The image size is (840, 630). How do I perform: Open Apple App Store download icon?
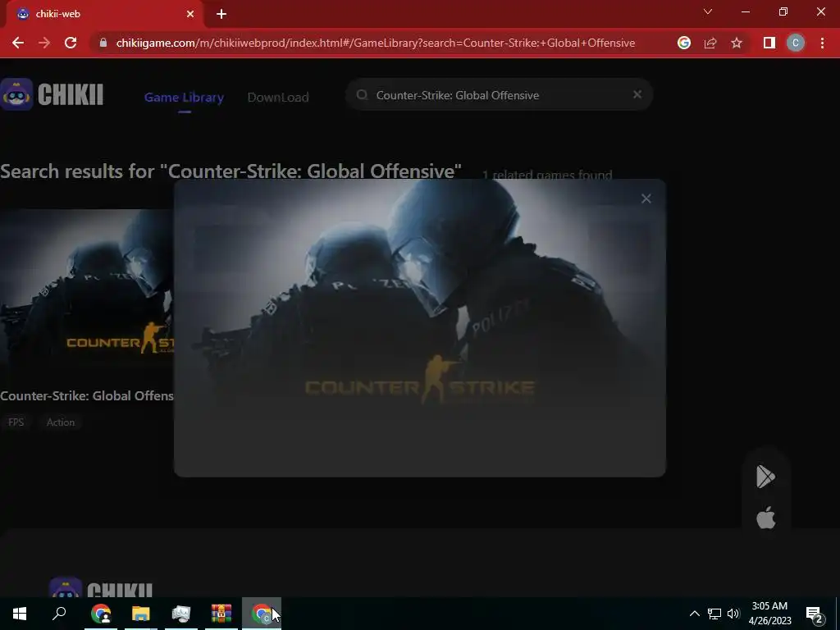pyautogui.click(x=765, y=518)
